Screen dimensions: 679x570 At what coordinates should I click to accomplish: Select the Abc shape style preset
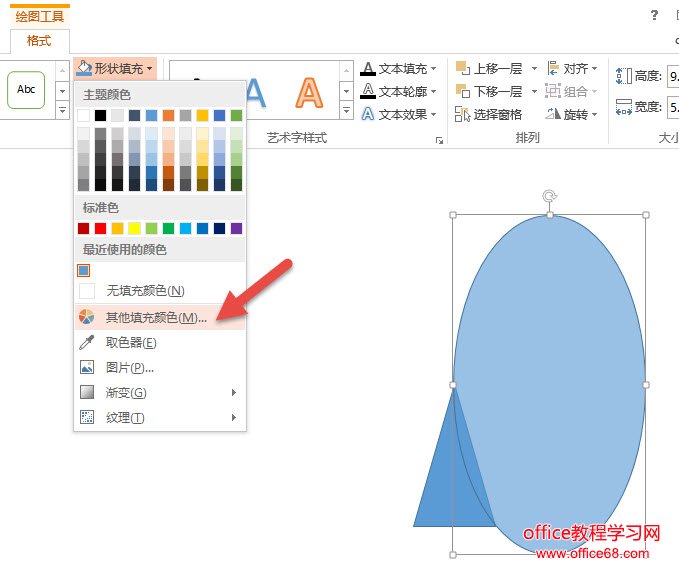(x=26, y=90)
